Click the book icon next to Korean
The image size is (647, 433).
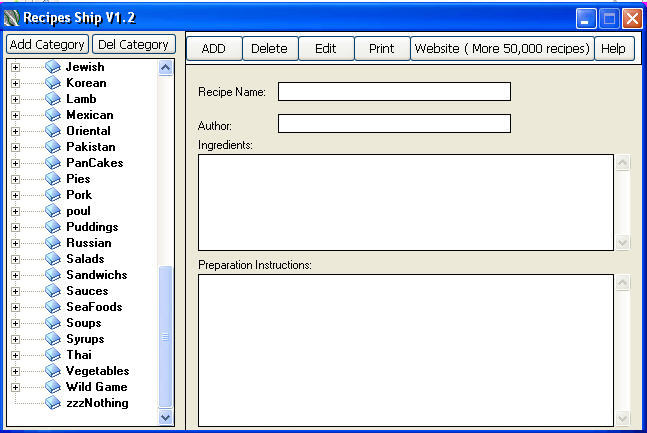(x=53, y=83)
